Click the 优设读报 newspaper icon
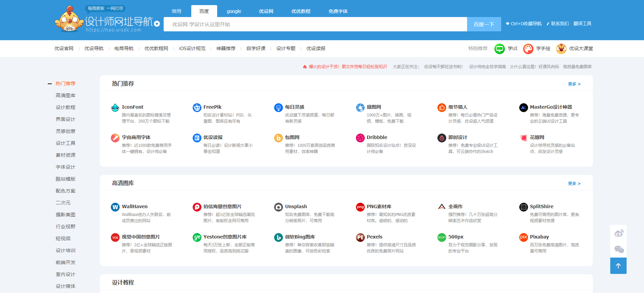This screenshot has width=644, height=293. point(197,138)
